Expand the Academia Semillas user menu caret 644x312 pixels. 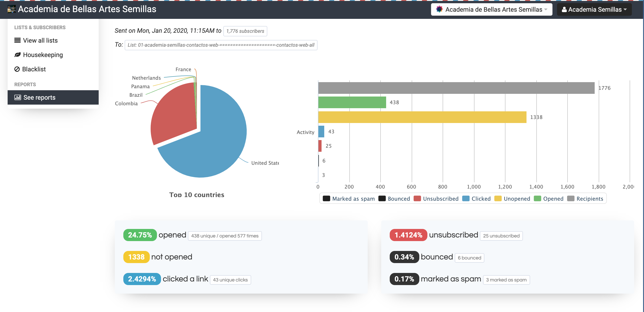pyautogui.click(x=625, y=9)
